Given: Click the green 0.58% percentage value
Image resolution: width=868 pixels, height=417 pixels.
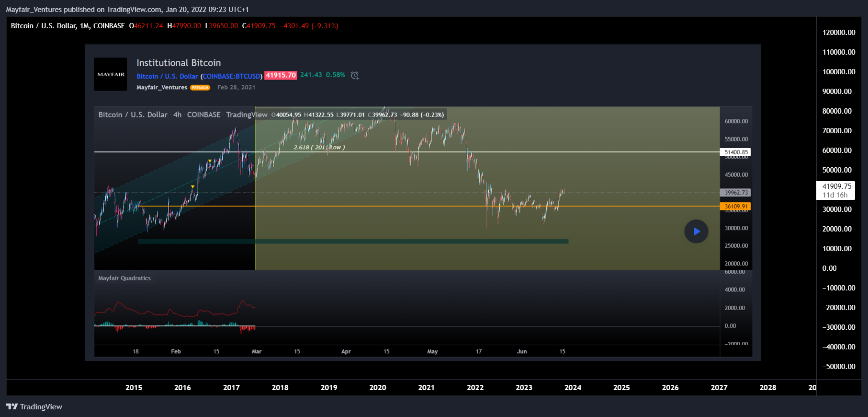Looking at the screenshot, I should point(336,75).
